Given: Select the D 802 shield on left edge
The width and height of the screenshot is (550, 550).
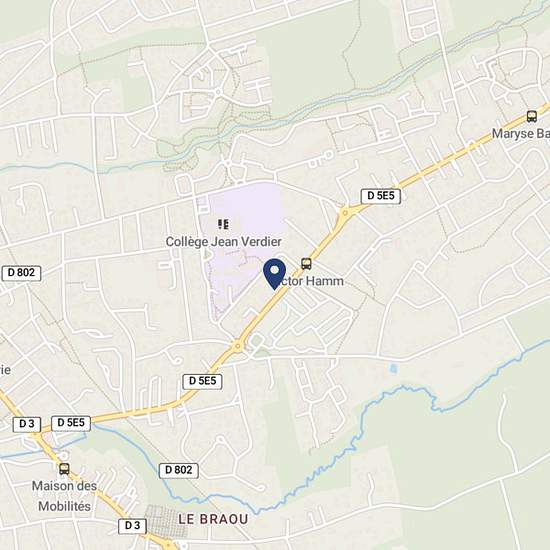Looking at the screenshot, I should click(21, 273).
